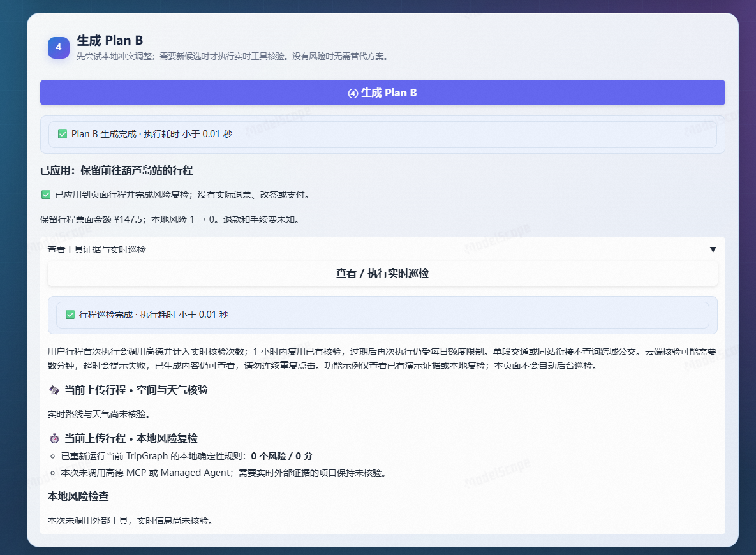756x555 pixels.
Task: Click the 生成 Plan B purple button
Action: [x=382, y=93]
